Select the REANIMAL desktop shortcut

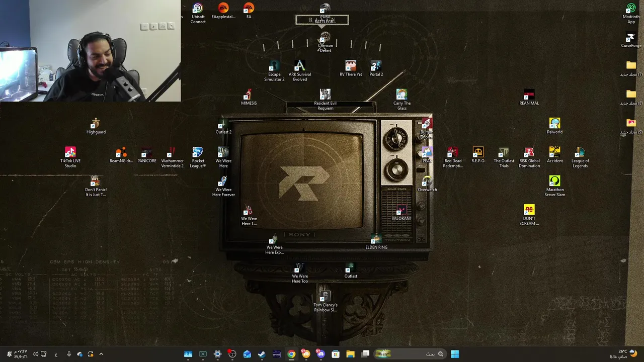coord(529,98)
